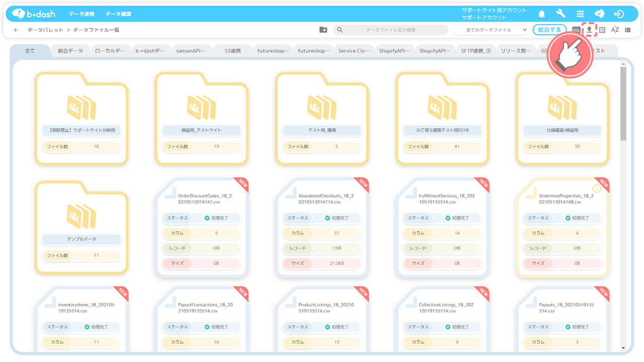Open the support chat face icon
644x362 pixels.
(x=599, y=14)
